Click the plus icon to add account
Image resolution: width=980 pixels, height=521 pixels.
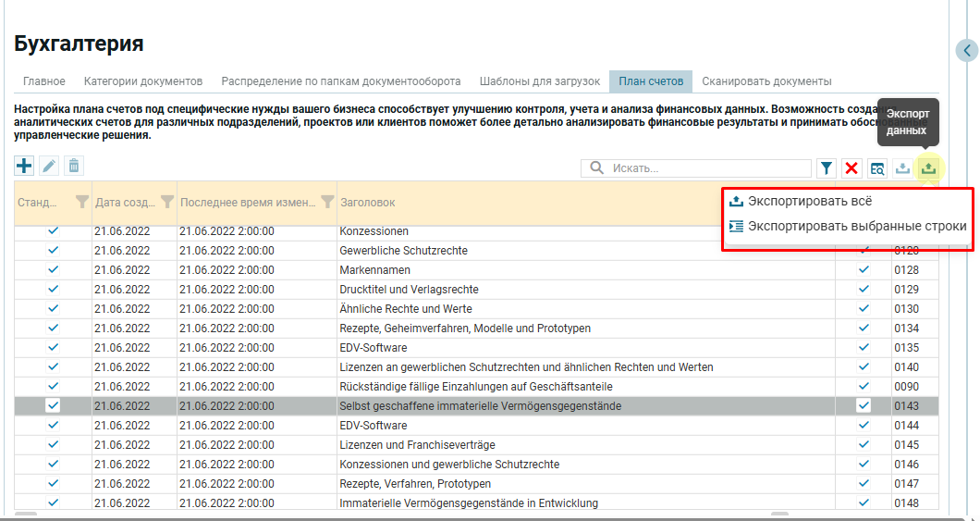(x=24, y=166)
